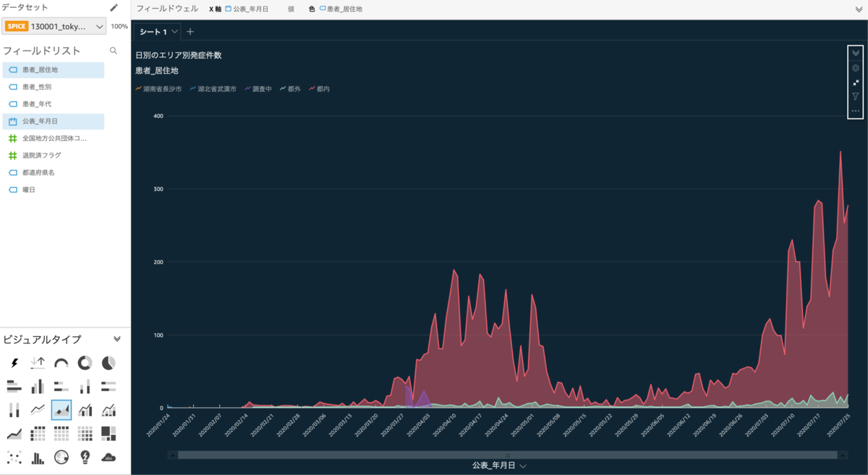Open the シート 1 tab dropdown arrow
868x475 pixels.
pos(175,32)
